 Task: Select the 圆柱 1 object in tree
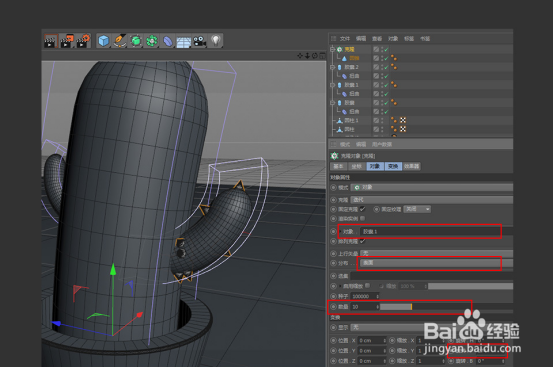coord(351,120)
